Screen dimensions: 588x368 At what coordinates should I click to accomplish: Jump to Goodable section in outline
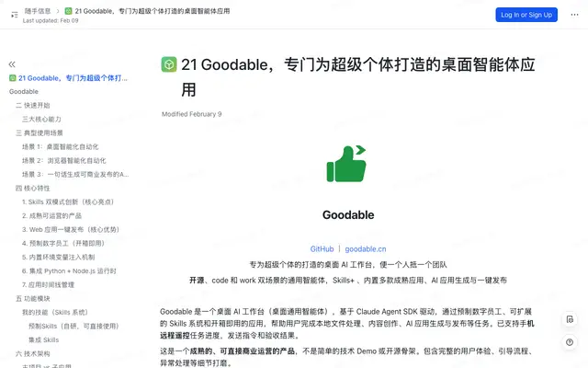24,92
